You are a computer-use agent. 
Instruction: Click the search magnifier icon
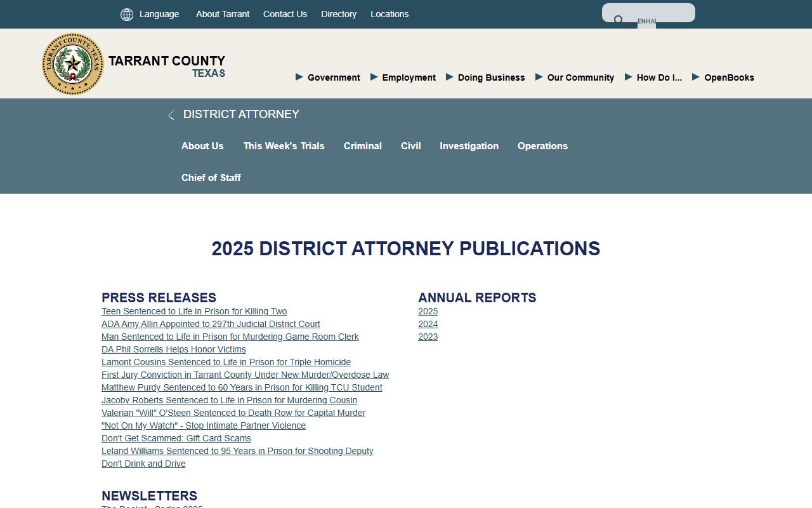point(619,20)
